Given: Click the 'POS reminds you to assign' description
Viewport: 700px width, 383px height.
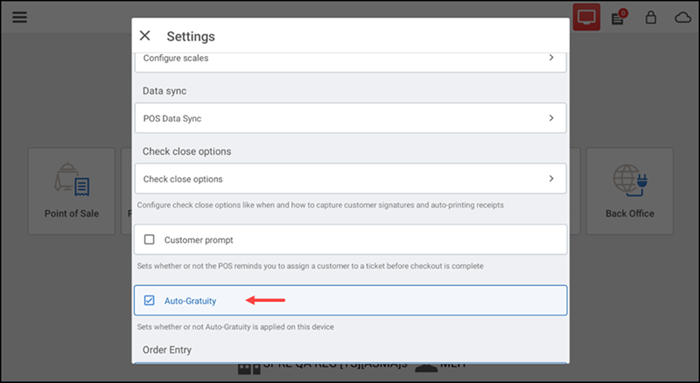Looking at the screenshot, I should 310,266.
